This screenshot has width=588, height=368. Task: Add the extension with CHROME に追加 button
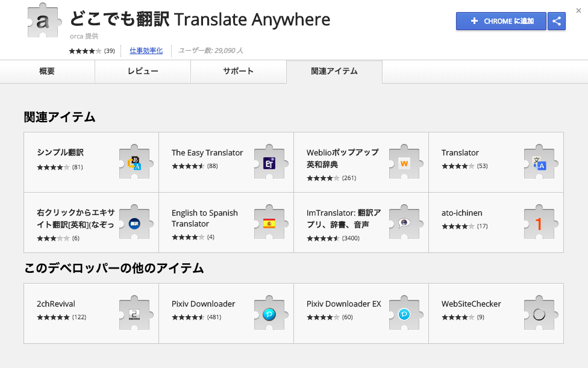(x=501, y=21)
